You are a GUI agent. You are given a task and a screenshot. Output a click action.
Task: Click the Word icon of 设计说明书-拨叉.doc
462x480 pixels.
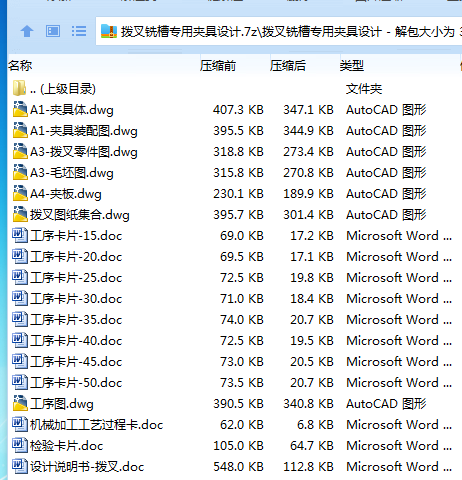(20, 466)
